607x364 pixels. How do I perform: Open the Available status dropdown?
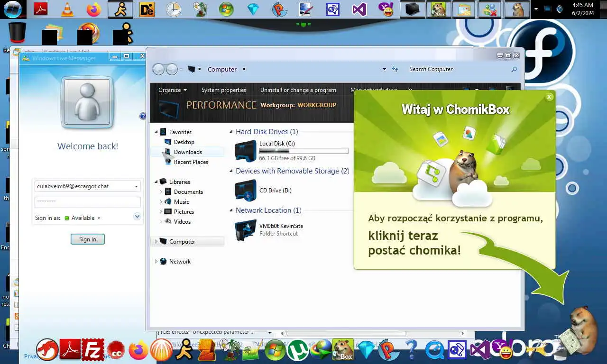pyautogui.click(x=99, y=218)
